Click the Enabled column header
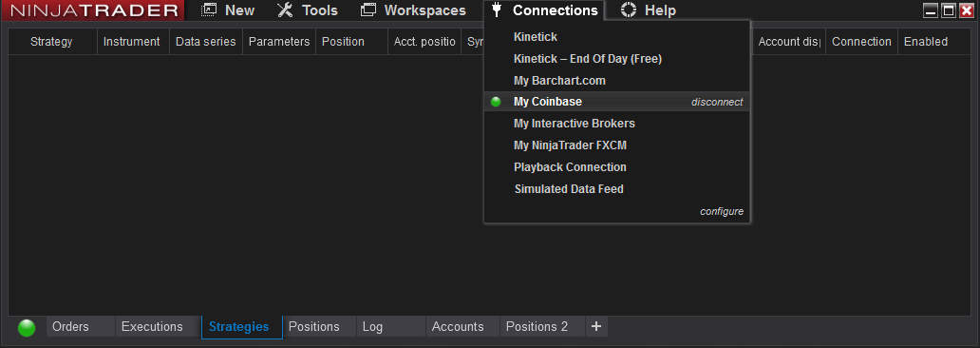The width and height of the screenshot is (980, 348). click(x=935, y=41)
